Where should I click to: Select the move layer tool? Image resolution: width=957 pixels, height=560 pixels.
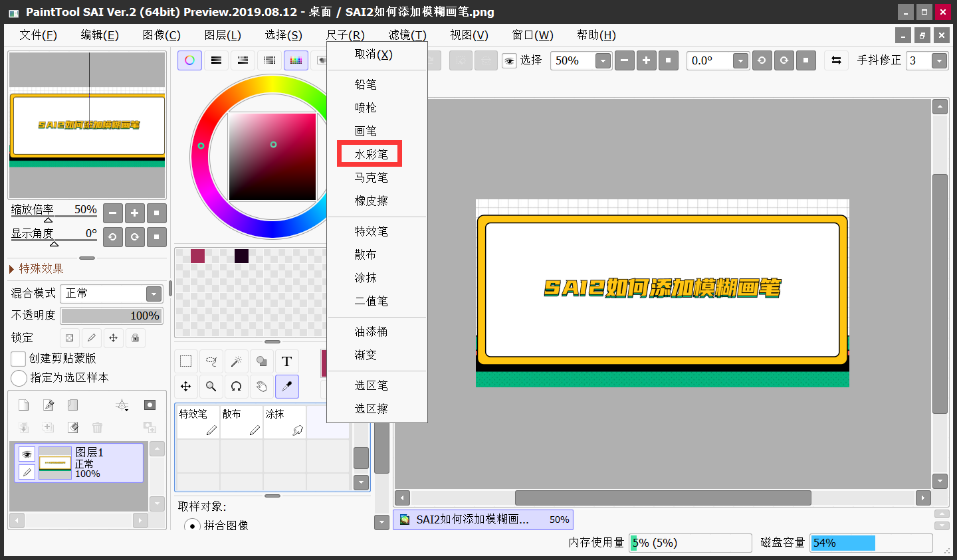point(186,387)
